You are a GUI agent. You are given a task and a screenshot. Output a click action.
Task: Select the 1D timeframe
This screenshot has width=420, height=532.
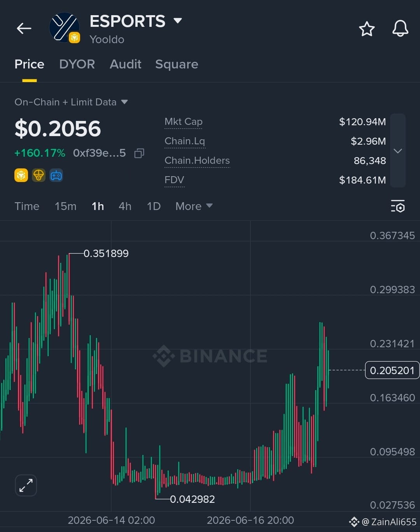click(x=154, y=206)
